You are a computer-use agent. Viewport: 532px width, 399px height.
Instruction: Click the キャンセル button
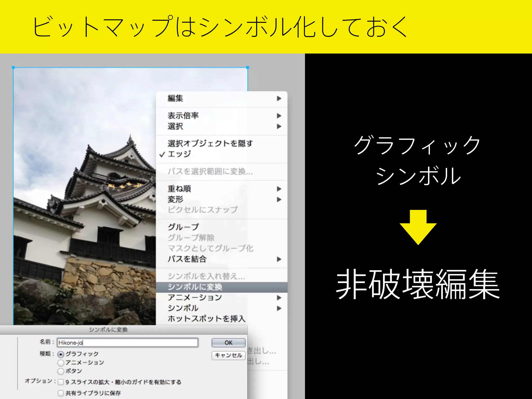click(228, 355)
